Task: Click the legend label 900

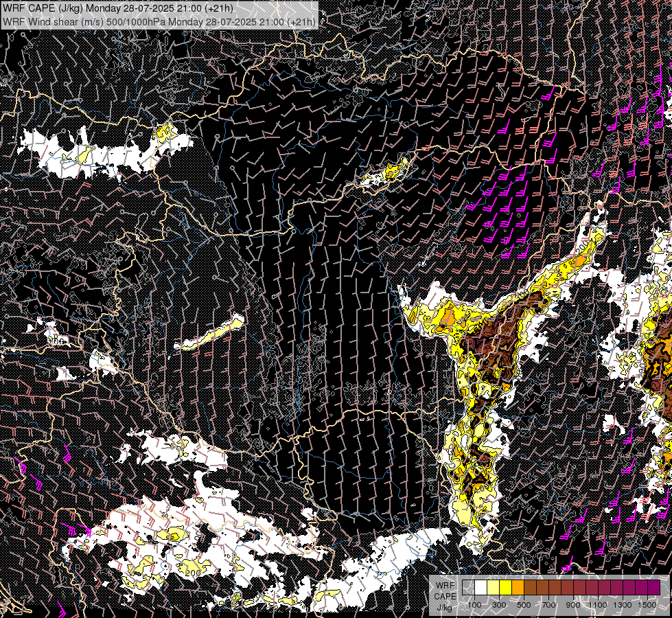Action: pos(573,605)
